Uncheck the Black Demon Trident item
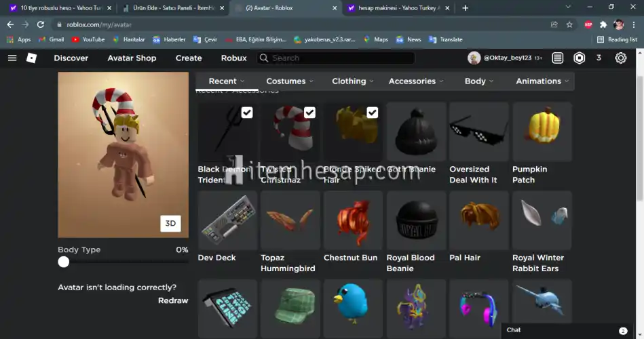The width and height of the screenshot is (644, 339). 247,113
